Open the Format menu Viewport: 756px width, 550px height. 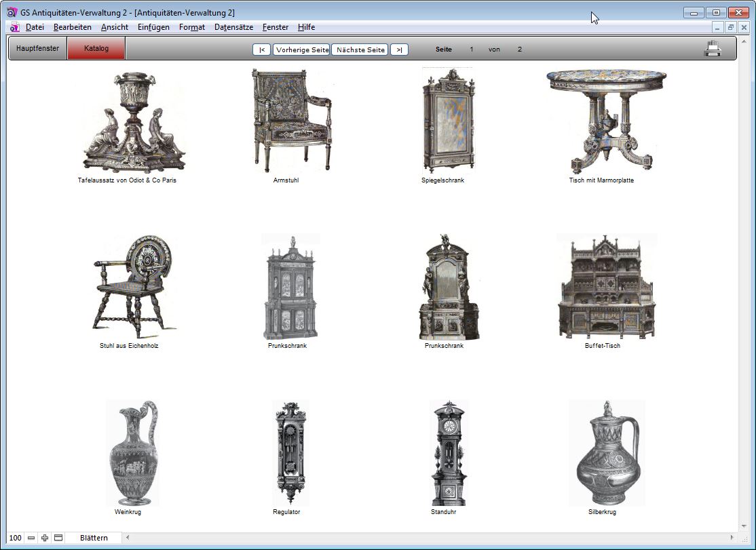(192, 27)
